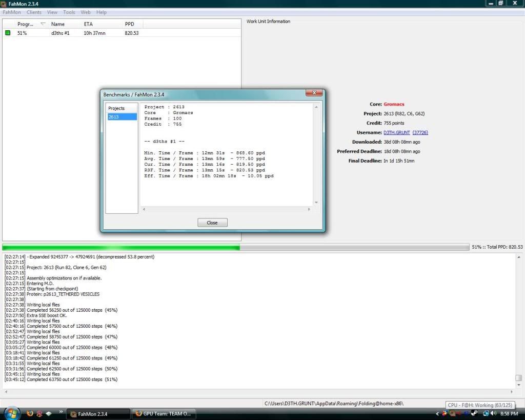Click the "Gromacs" core name in Work Unit Information

point(394,104)
